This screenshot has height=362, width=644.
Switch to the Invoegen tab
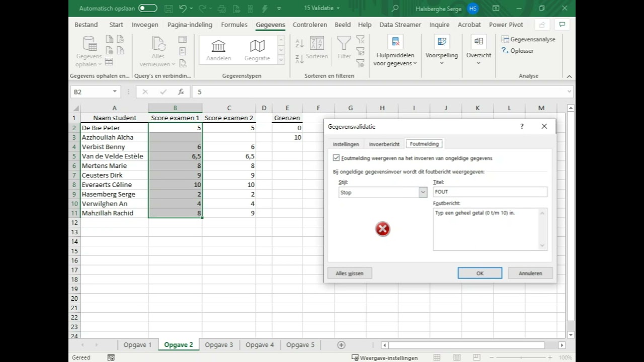point(145,25)
